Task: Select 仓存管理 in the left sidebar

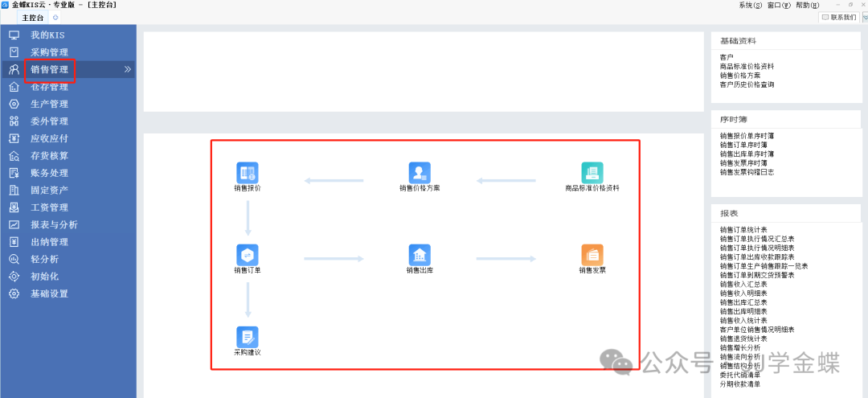Action: point(49,87)
